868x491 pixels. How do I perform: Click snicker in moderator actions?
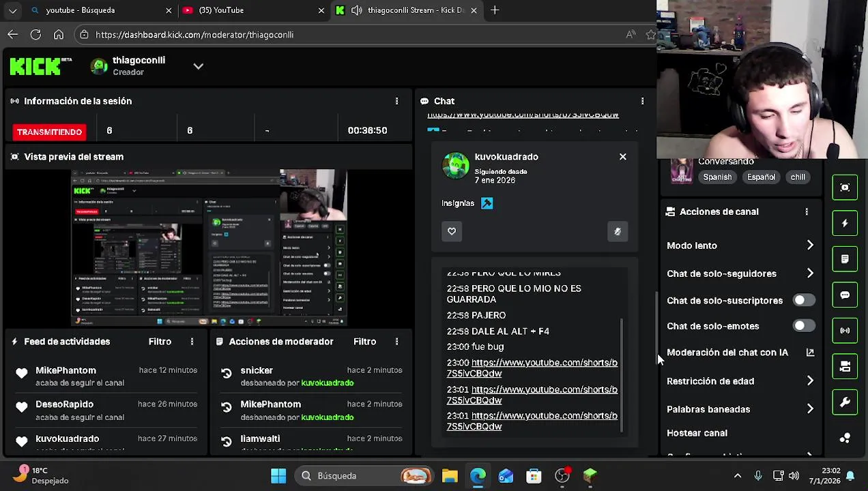tap(257, 370)
